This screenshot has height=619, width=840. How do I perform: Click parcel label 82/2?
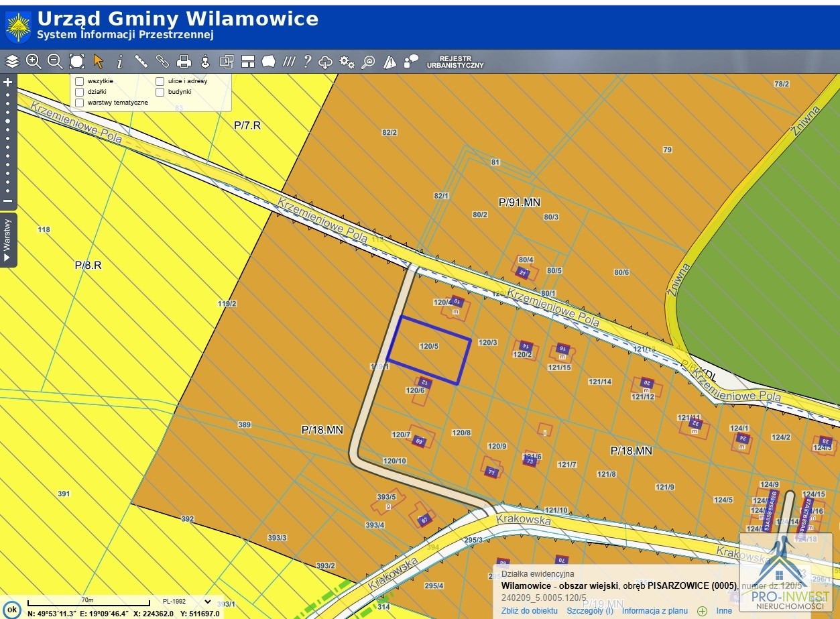click(x=389, y=133)
